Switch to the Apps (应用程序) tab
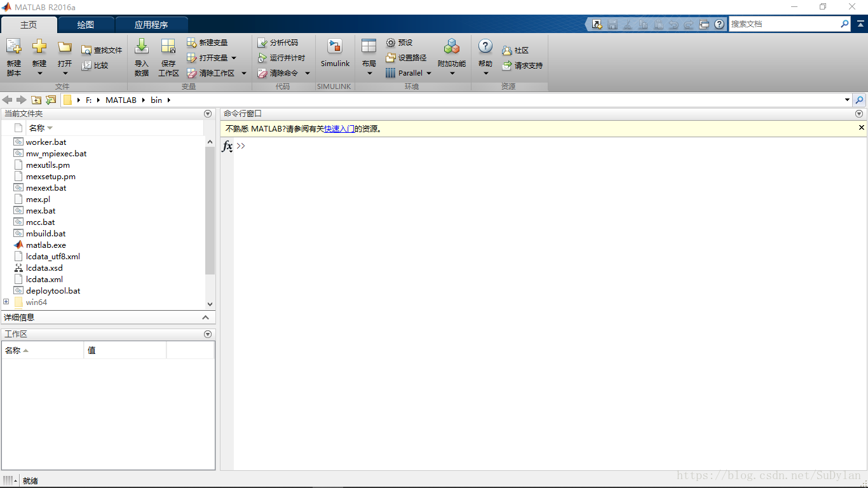The height and width of the screenshot is (488, 868). (151, 25)
